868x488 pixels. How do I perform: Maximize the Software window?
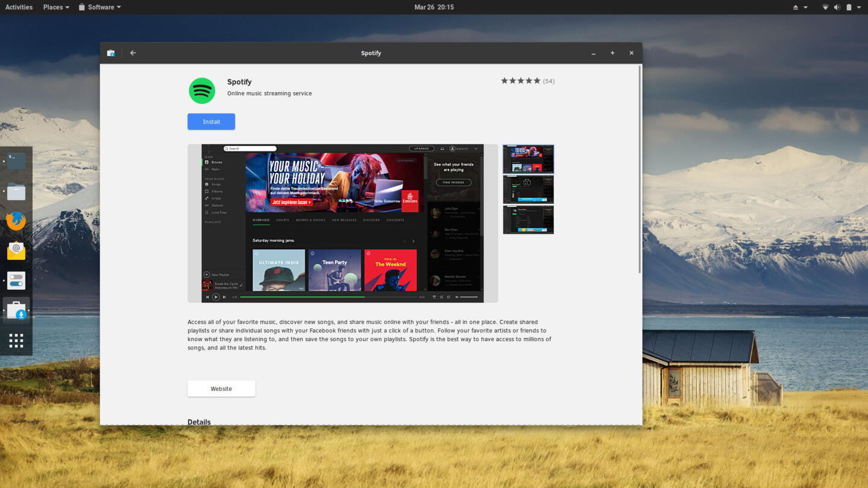(612, 53)
